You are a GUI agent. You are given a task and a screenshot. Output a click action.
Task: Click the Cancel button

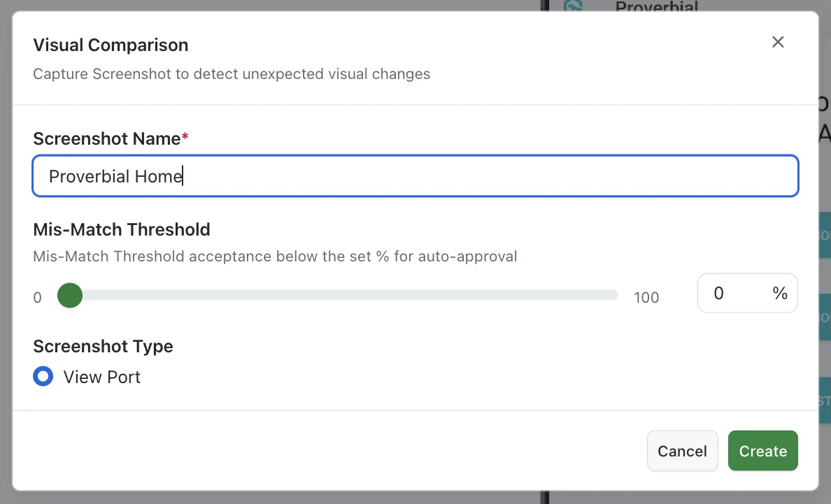[682, 451]
